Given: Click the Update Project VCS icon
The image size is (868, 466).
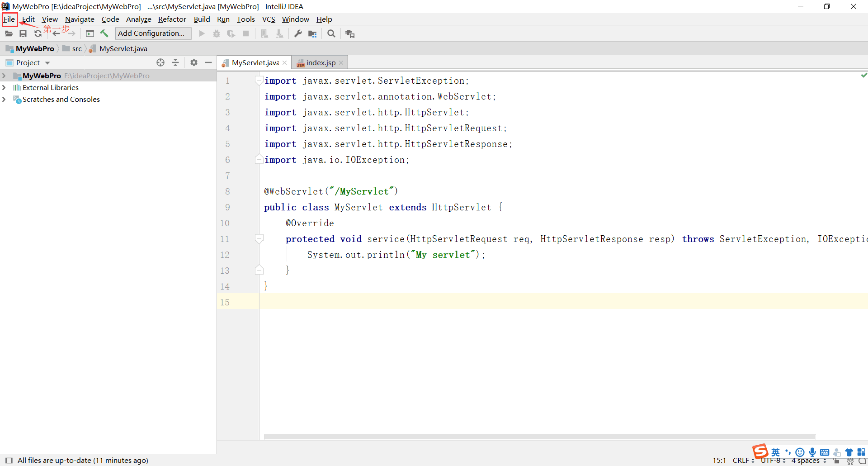Looking at the screenshot, I should 264,33.
